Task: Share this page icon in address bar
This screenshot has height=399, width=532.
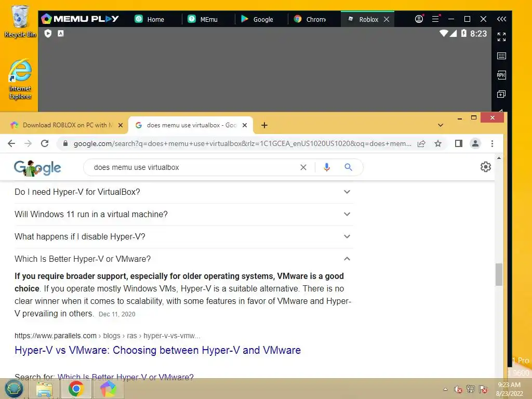Action: [x=421, y=143]
